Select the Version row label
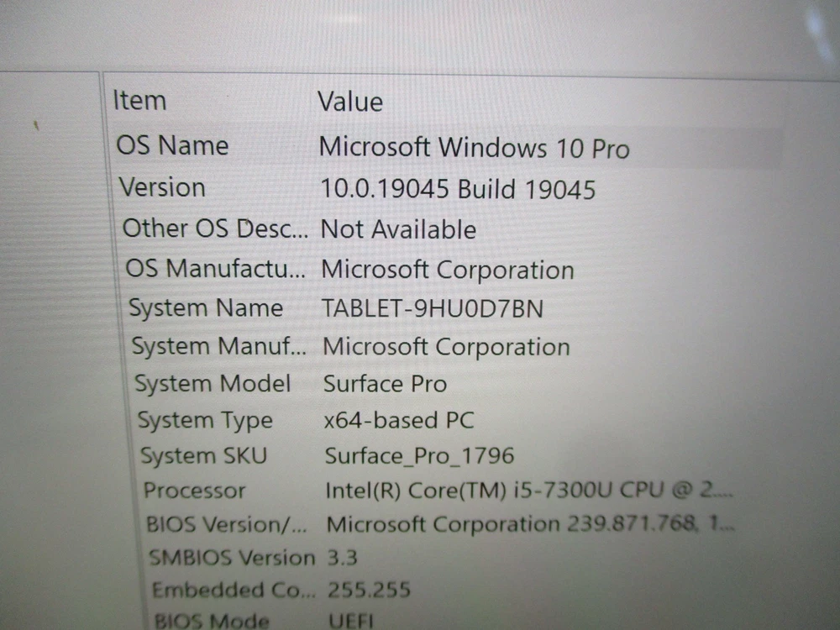The image size is (840, 630). (162, 187)
